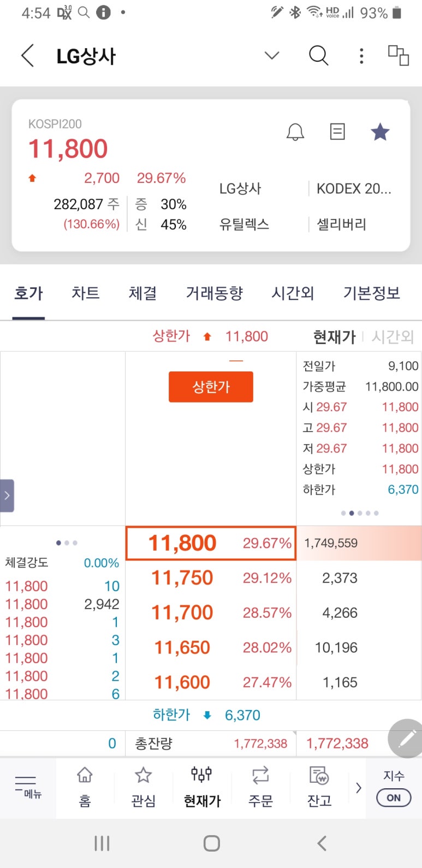The width and height of the screenshot is (422, 868).
Task: Go to Home in bottom bar
Action: click(85, 787)
